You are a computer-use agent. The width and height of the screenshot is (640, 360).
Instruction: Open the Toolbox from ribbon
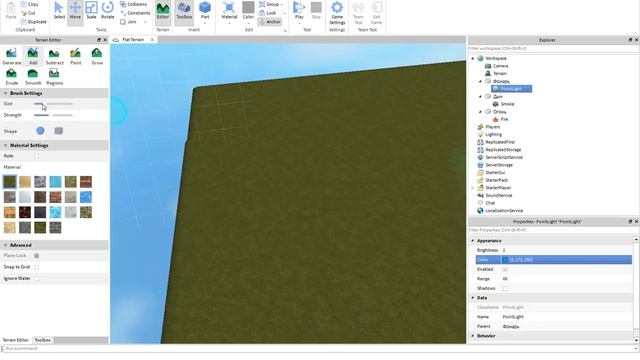coord(184,11)
